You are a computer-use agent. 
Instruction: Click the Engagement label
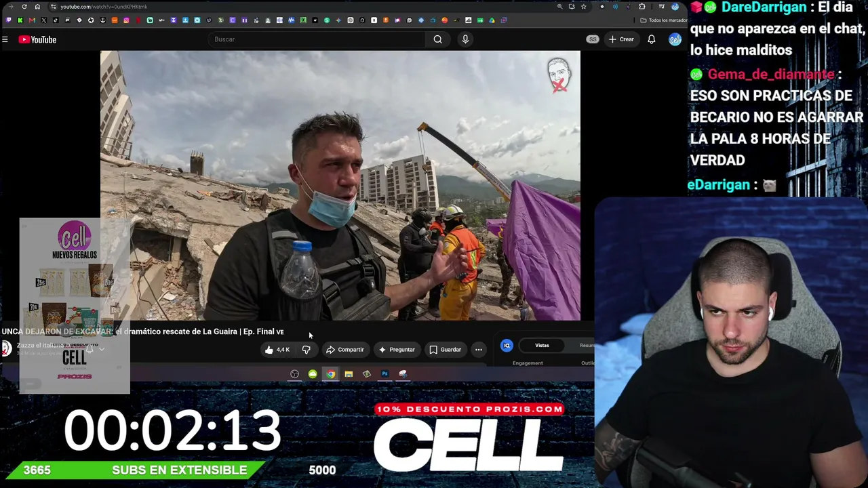click(x=528, y=363)
